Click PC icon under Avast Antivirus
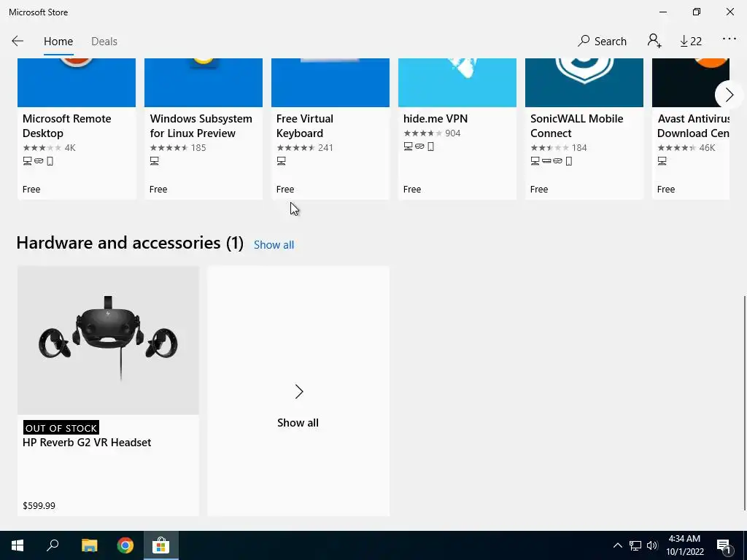 (x=662, y=161)
